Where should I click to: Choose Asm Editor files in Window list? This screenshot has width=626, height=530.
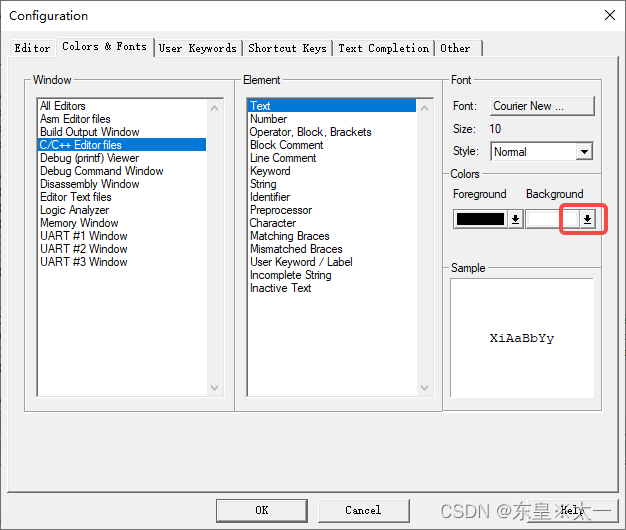tap(75, 119)
